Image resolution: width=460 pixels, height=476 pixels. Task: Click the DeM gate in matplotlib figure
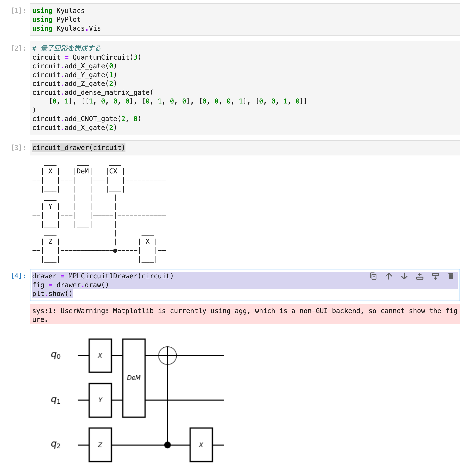pos(134,378)
